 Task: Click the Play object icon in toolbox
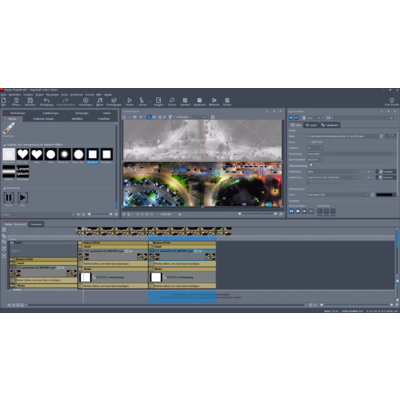coord(22,198)
